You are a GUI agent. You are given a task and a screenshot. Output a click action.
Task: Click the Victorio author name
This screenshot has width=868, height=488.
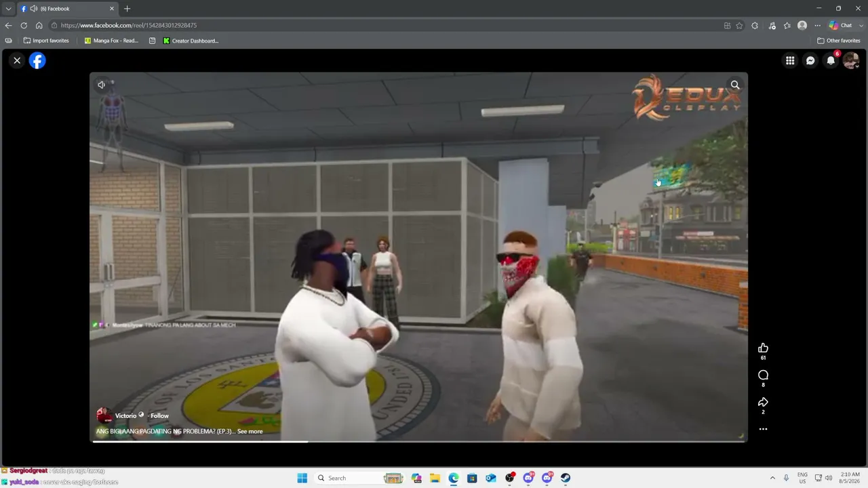(125, 415)
